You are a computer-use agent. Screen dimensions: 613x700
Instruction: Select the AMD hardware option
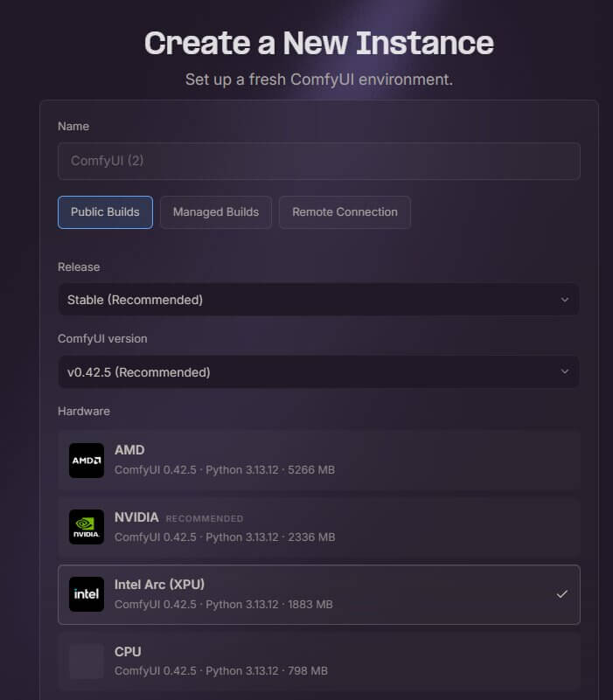tap(319, 461)
